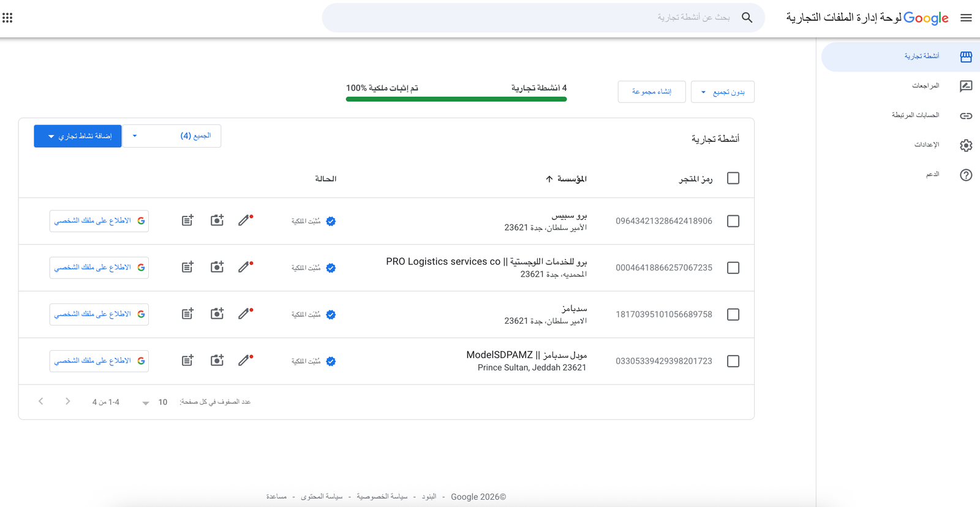Open rows-per-page dropdown showing 10

point(154,402)
